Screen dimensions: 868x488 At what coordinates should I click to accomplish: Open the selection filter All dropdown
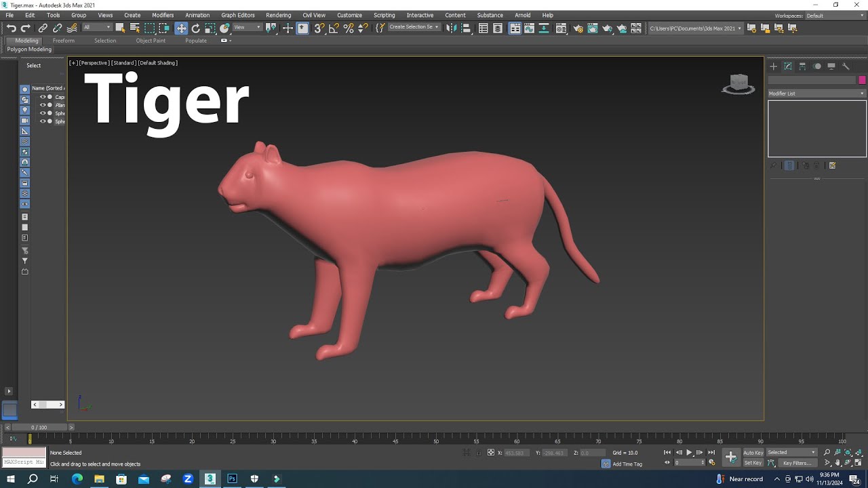97,27
